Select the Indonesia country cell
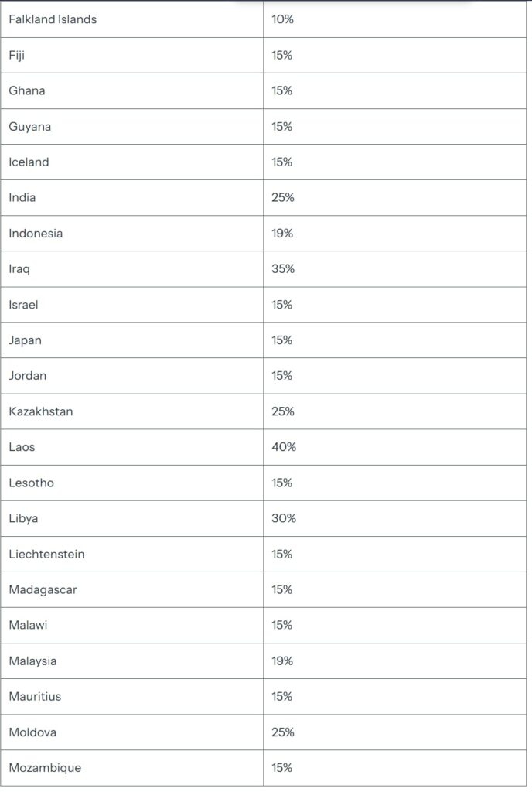Image resolution: width=532 pixels, height=792 pixels. (36, 233)
